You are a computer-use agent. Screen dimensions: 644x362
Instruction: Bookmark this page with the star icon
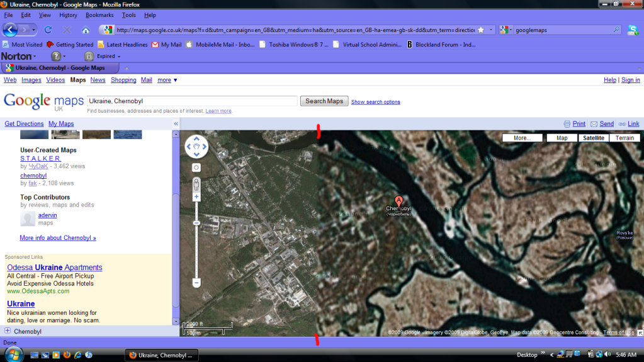[481, 30]
